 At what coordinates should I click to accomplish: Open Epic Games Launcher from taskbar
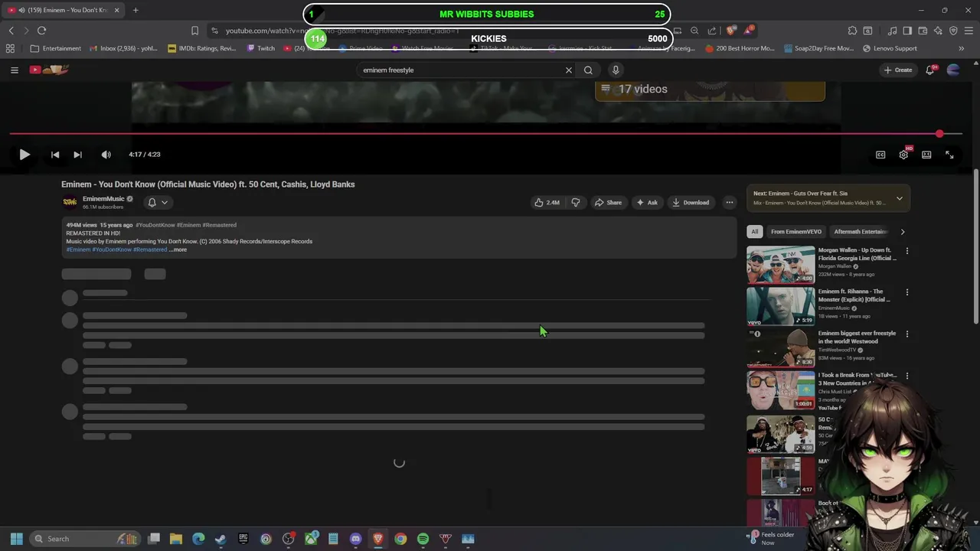coord(243,539)
